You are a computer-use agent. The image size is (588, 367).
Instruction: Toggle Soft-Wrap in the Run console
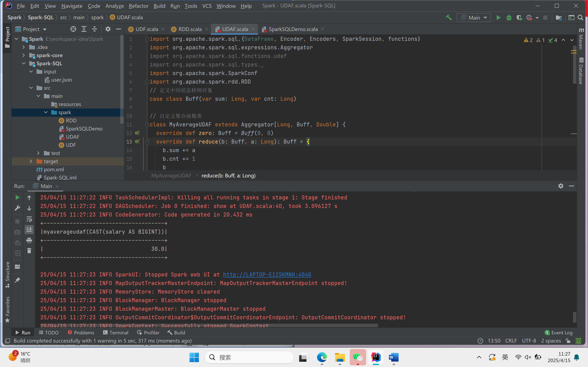click(29, 219)
